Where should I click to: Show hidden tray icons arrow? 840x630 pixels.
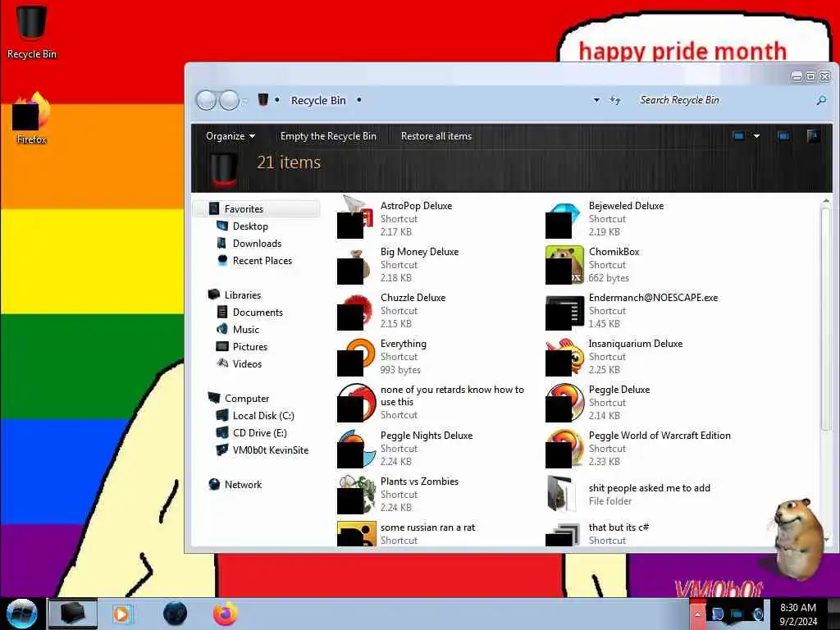click(697, 614)
